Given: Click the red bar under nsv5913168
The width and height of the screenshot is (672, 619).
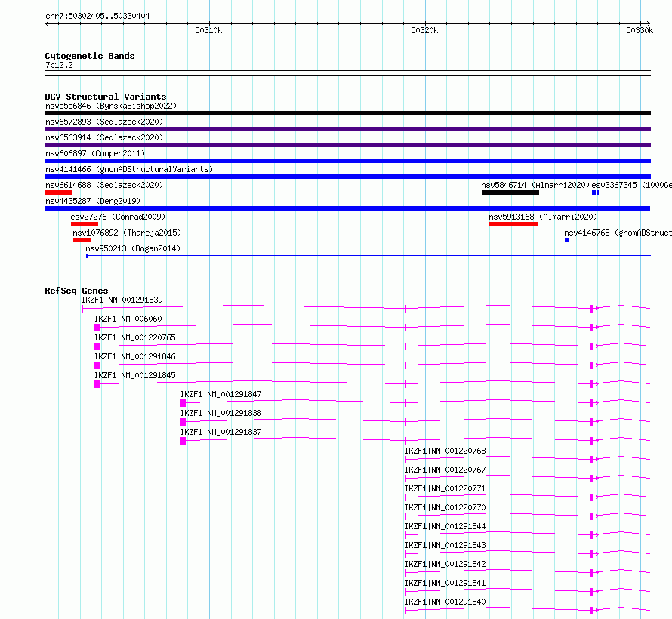Looking at the screenshot, I should coord(513,224).
